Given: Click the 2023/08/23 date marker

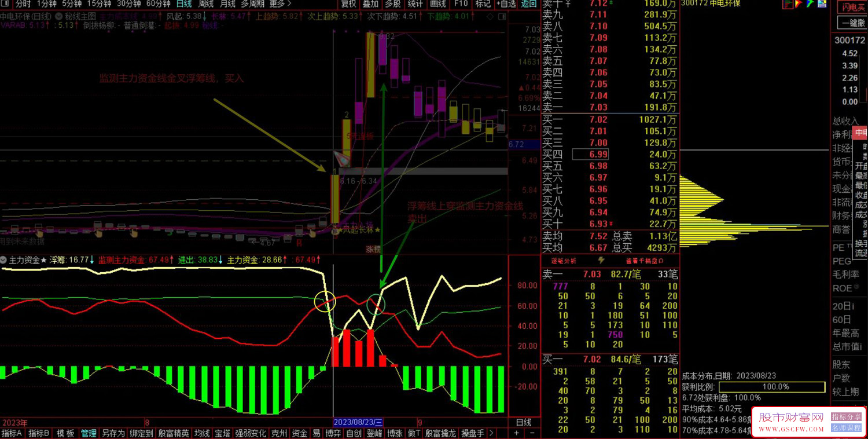Looking at the screenshot, I should click(x=358, y=422).
